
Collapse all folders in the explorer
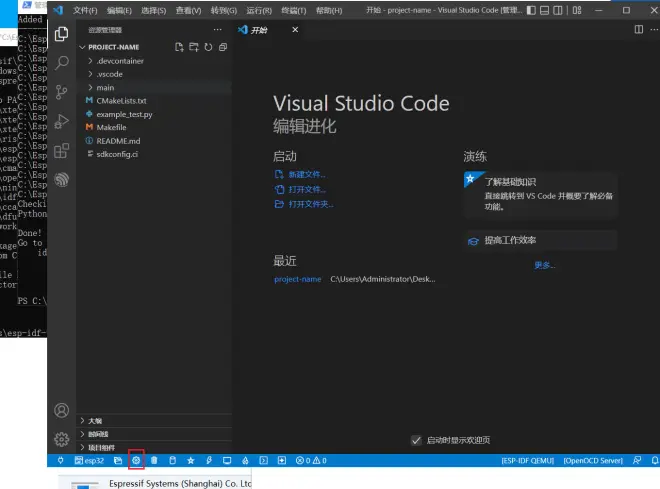click(223, 47)
